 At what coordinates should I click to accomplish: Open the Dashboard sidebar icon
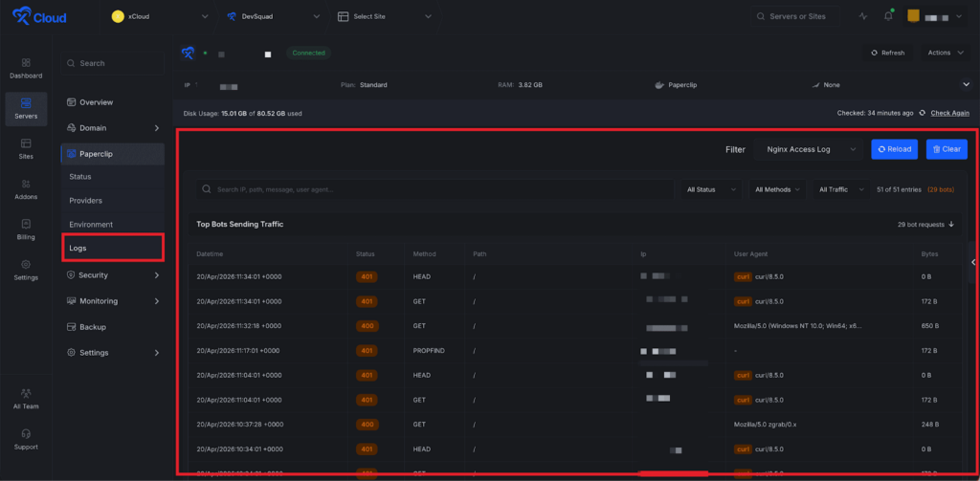pos(26,68)
